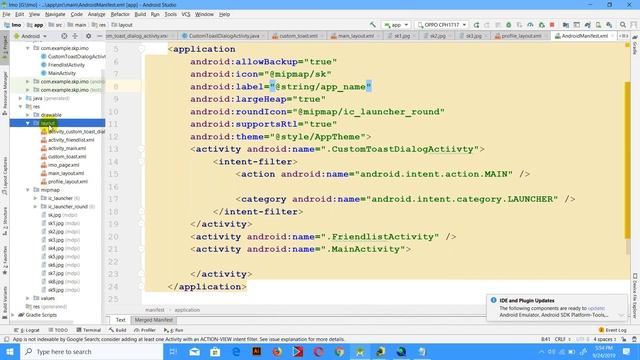Open the Mail app from the taskbar
The width and height of the screenshot is (640, 360).
point(195,351)
